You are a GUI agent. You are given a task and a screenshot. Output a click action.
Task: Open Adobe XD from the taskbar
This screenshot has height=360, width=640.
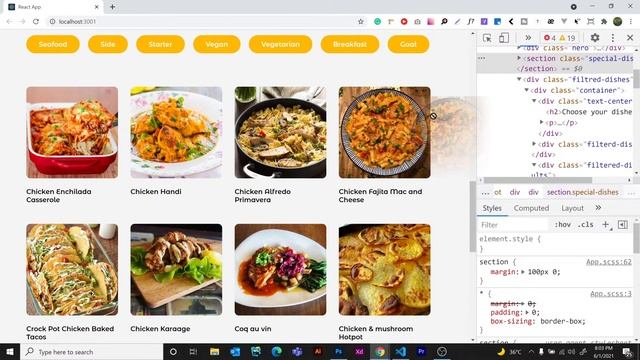click(x=359, y=351)
